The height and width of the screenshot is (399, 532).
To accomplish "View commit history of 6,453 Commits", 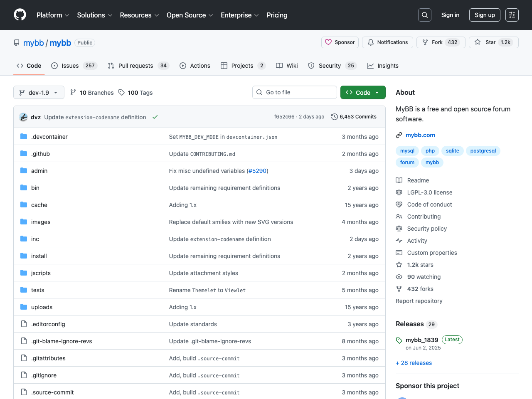I will [354, 117].
